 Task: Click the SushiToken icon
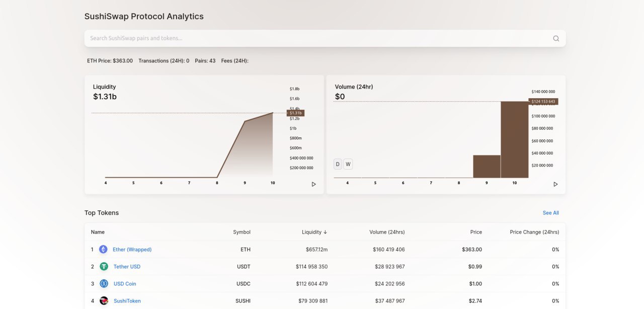pos(104,300)
